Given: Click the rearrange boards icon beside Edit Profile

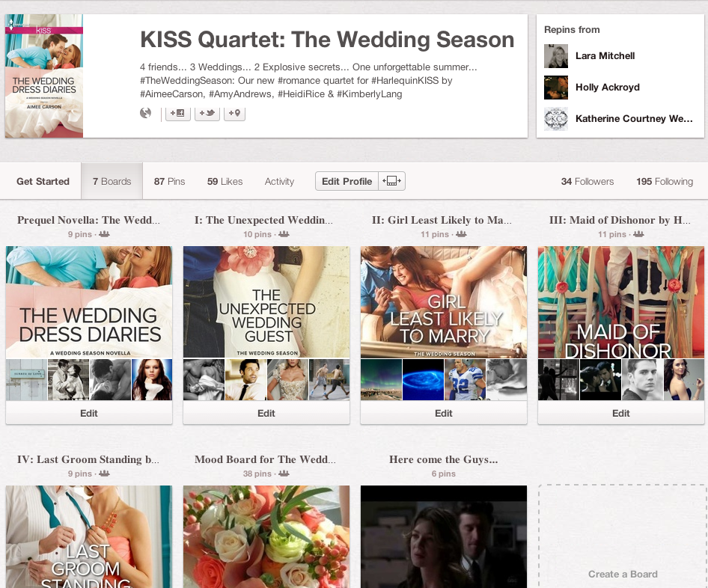Looking at the screenshot, I should 391,181.
